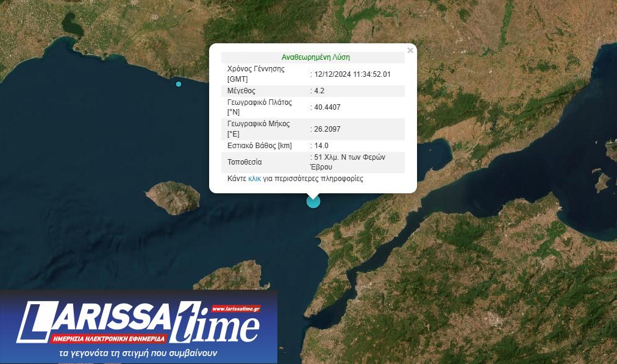Select the latitude value 40.4407
This screenshot has width=617, height=364.
[x=327, y=107]
